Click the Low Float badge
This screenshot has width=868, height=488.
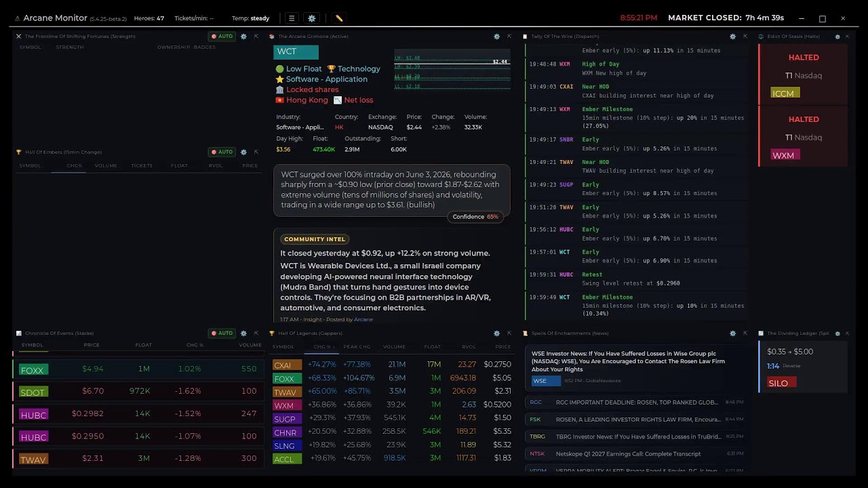[298, 68]
